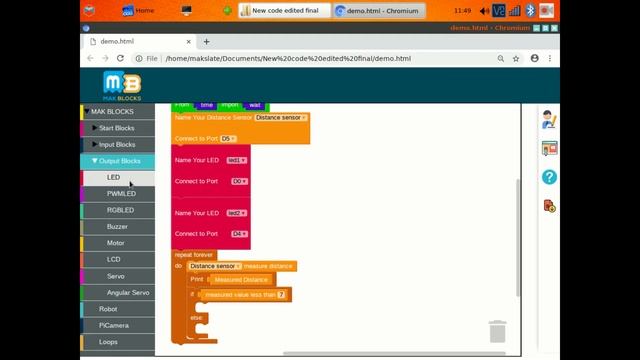Open the led1 name dropdown
The image size is (640, 360).
pos(237,160)
